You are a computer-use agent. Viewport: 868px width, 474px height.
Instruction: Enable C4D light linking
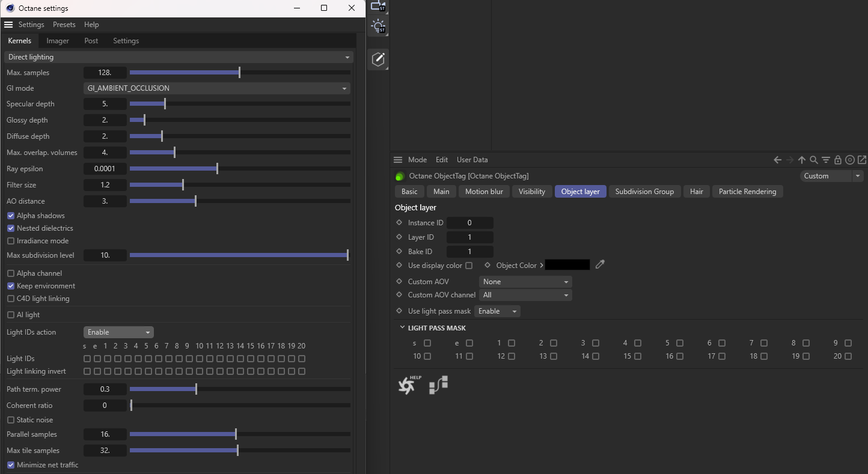pos(11,299)
